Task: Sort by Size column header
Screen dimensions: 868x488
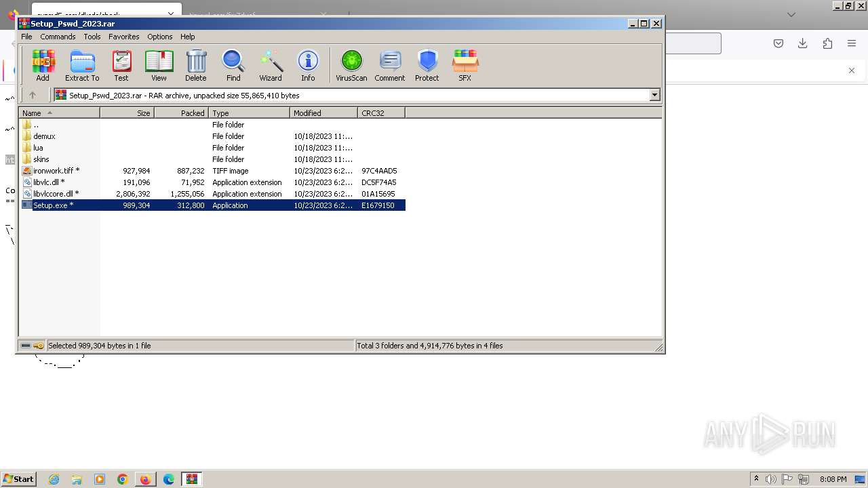Action: click(x=127, y=113)
